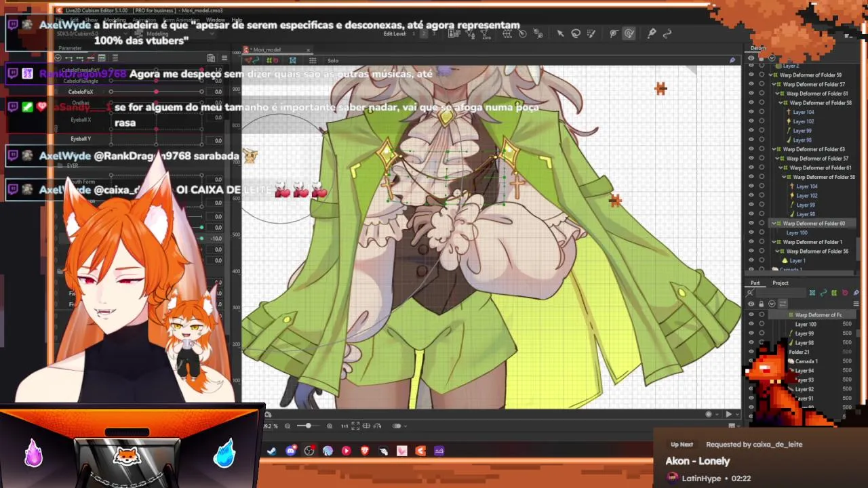Click the record circle icon below canvas

point(709,414)
